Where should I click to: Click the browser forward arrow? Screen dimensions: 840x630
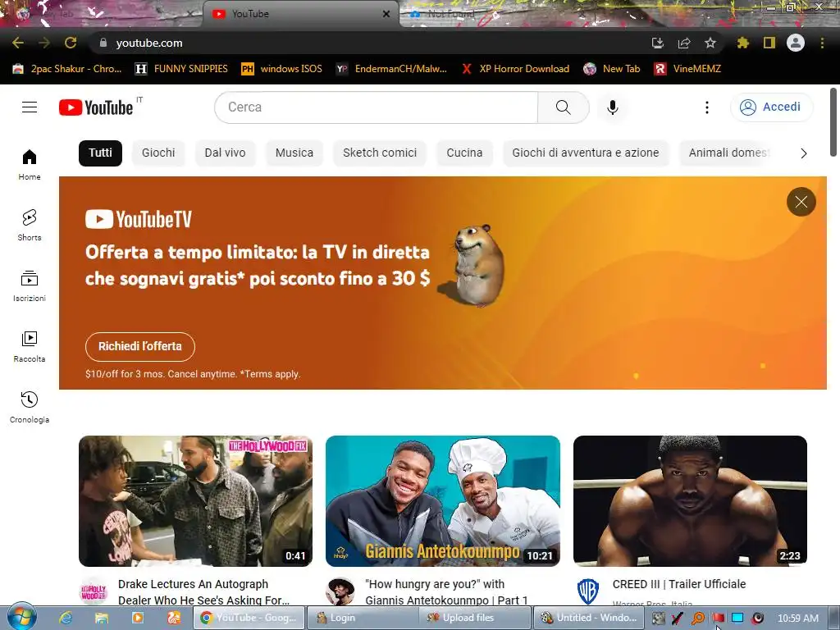coord(44,43)
